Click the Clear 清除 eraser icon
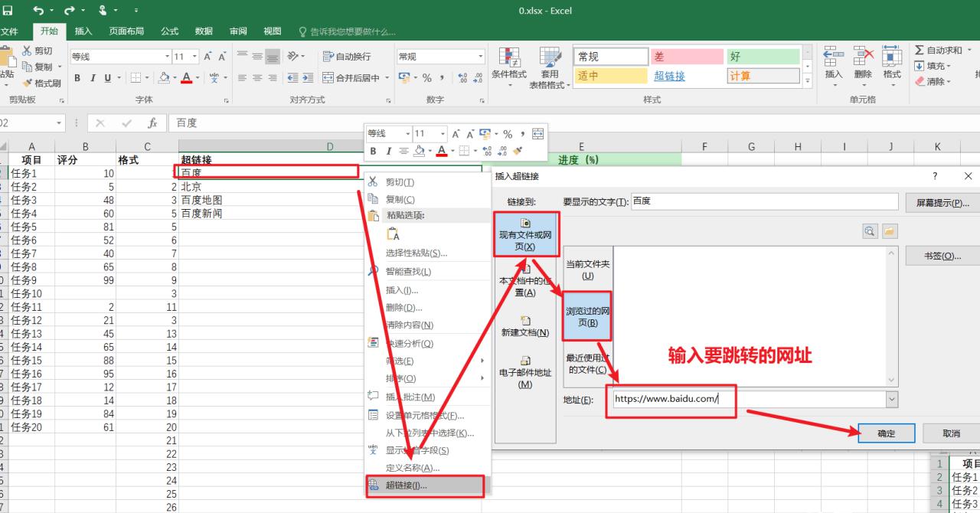The height and width of the screenshot is (513, 980). [920, 81]
